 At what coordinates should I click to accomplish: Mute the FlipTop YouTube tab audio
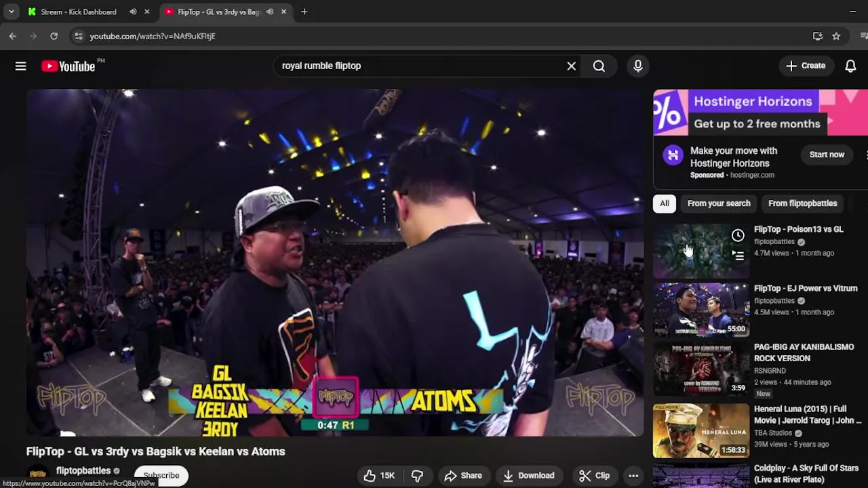point(270,12)
